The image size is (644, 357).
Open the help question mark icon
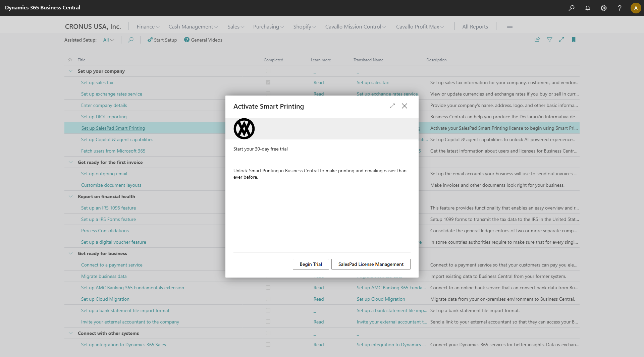pyautogui.click(x=620, y=8)
